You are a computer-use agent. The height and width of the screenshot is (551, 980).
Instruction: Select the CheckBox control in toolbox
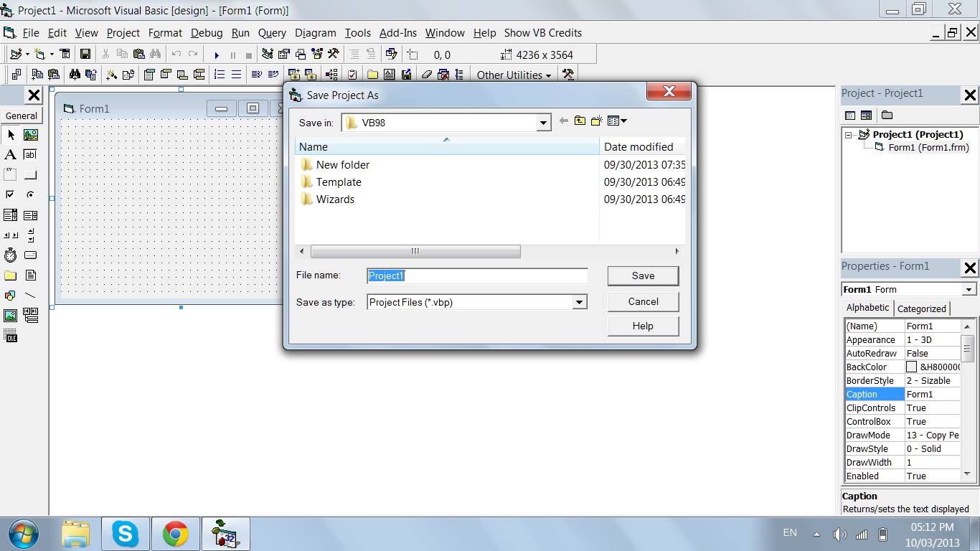coord(10,194)
